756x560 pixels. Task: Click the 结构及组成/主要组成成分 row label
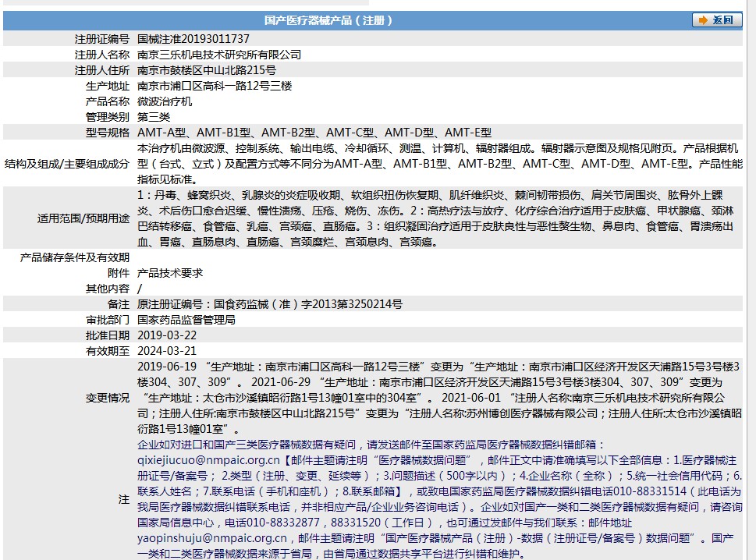click(67, 164)
